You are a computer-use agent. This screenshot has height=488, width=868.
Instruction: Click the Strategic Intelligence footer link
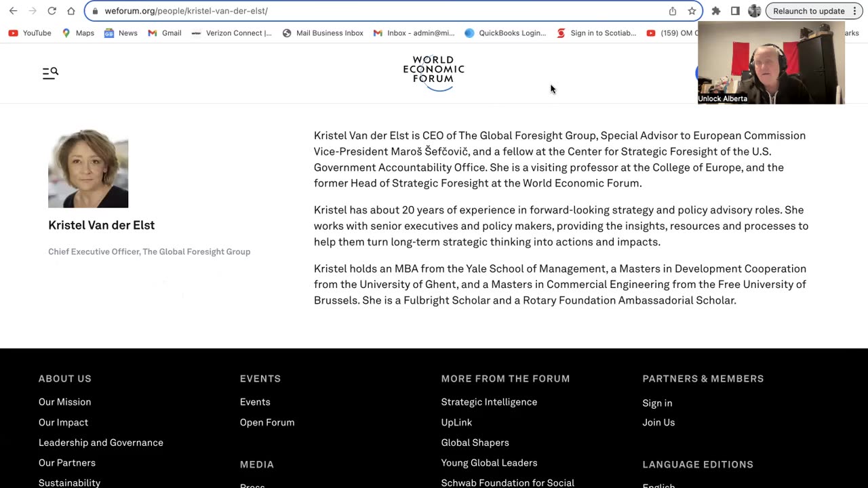click(489, 402)
